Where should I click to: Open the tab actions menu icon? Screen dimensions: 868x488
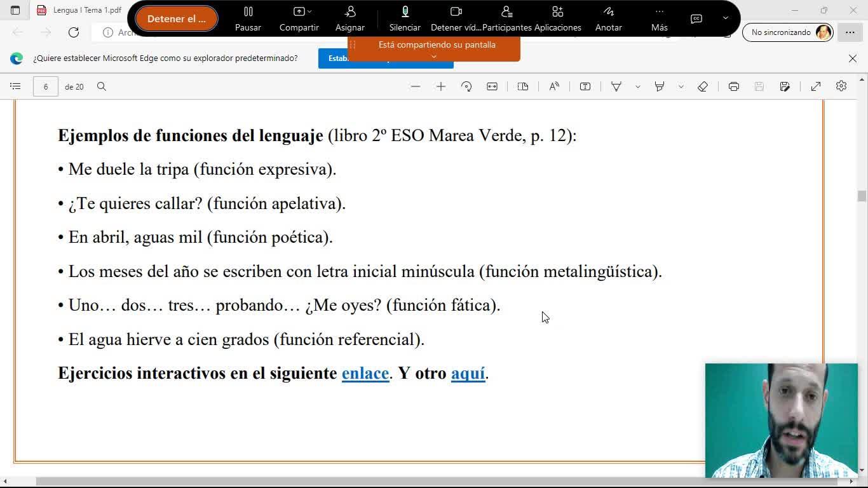click(15, 10)
